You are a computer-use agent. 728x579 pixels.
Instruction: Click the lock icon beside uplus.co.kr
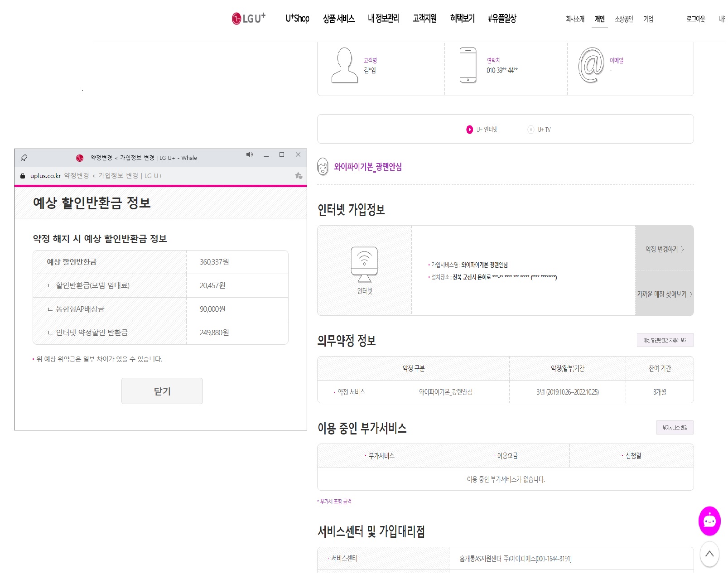coord(22,175)
